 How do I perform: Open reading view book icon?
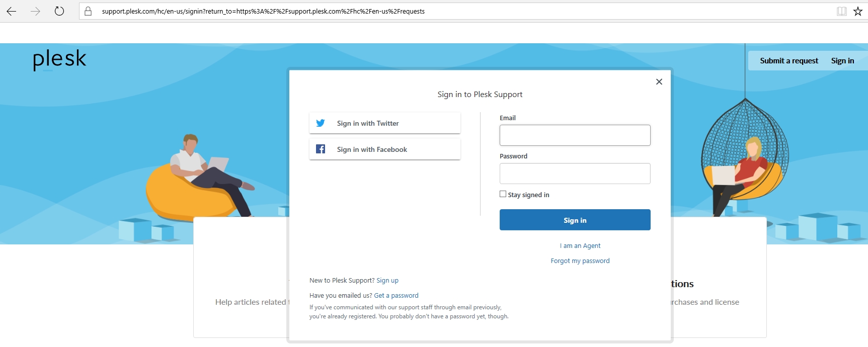841,11
